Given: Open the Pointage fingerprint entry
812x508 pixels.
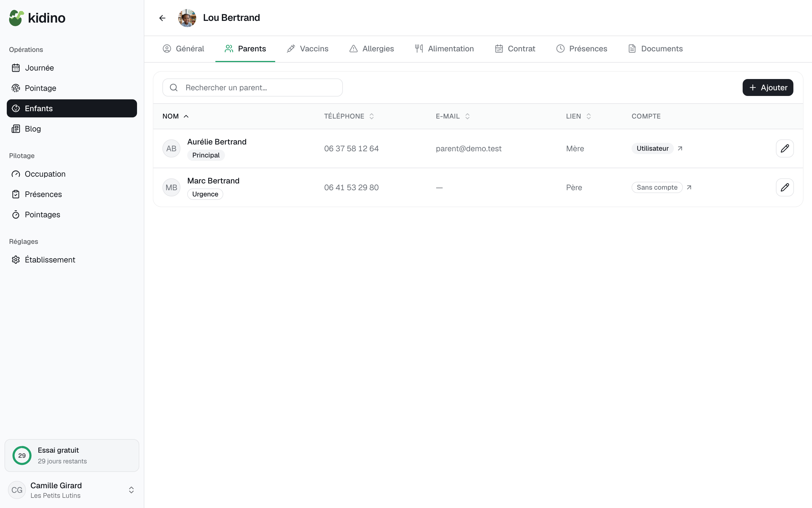Looking at the screenshot, I should point(72,88).
